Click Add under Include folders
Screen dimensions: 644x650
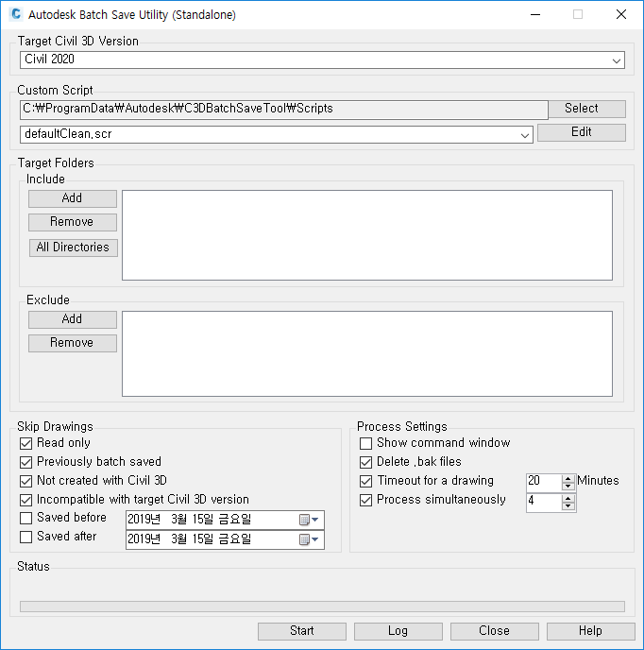[x=73, y=198]
